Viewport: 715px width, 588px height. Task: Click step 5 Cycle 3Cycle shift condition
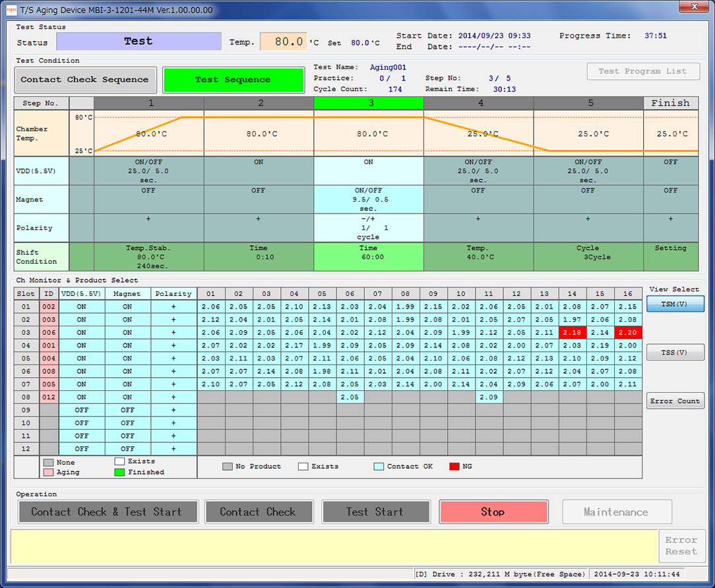(589, 256)
